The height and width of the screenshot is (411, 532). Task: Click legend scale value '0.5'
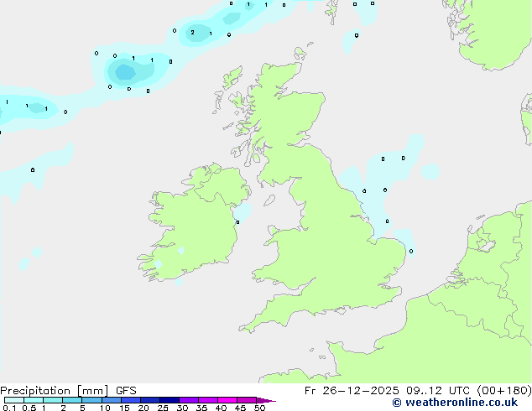coord(29,408)
